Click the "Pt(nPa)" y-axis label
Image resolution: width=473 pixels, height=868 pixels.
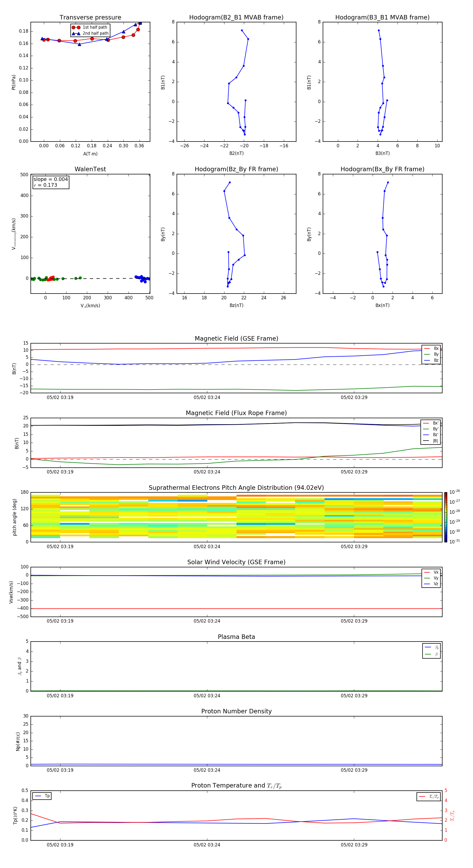point(14,82)
